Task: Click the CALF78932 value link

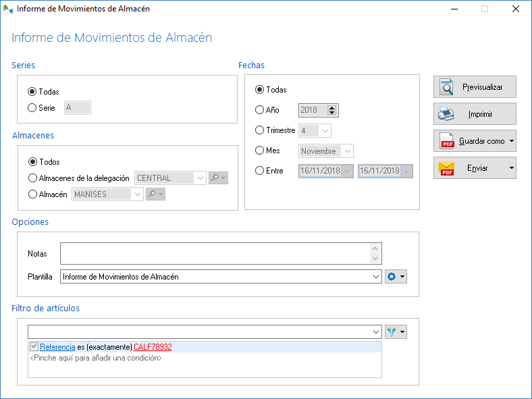Action: tap(153, 347)
